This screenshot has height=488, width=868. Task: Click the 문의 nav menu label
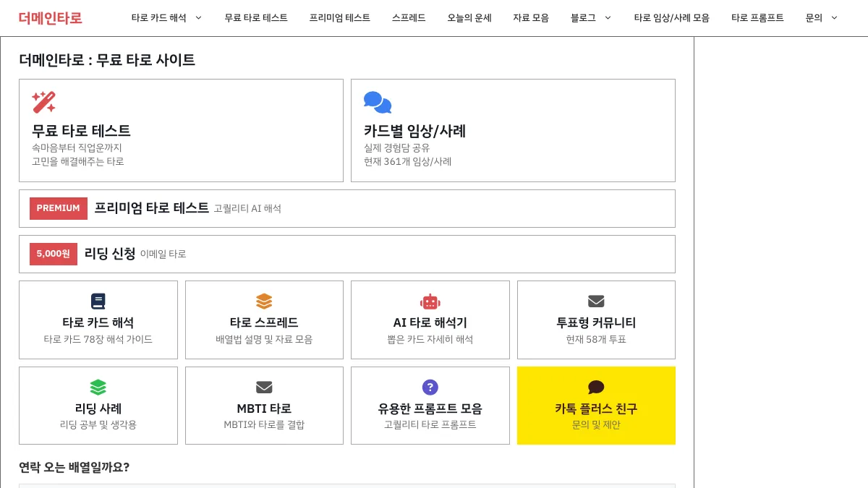(x=814, y=18)
